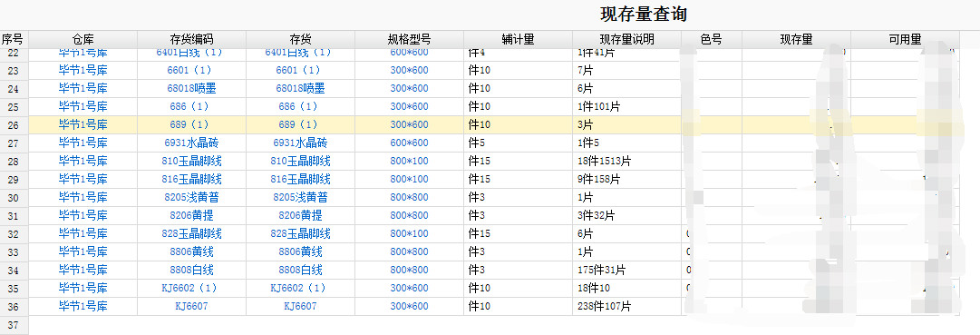Click 68018喷墨 link in 存货编码 column
980x335 pixels.
point(192,88)
